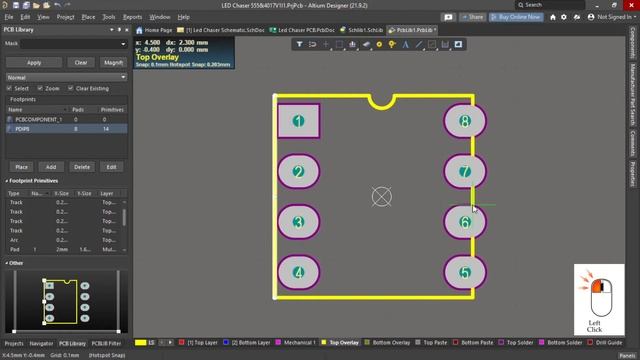Click the yellow current-layer color swatch
The image size is (640, 360).
pyautogui.click(x=140, y=343)
